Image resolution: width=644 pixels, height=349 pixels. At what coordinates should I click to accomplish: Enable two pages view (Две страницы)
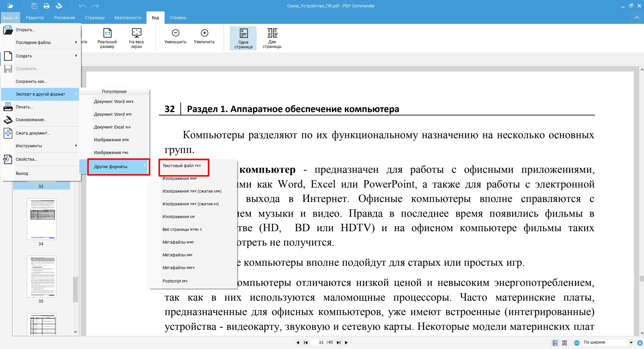[x=272, y=38]
